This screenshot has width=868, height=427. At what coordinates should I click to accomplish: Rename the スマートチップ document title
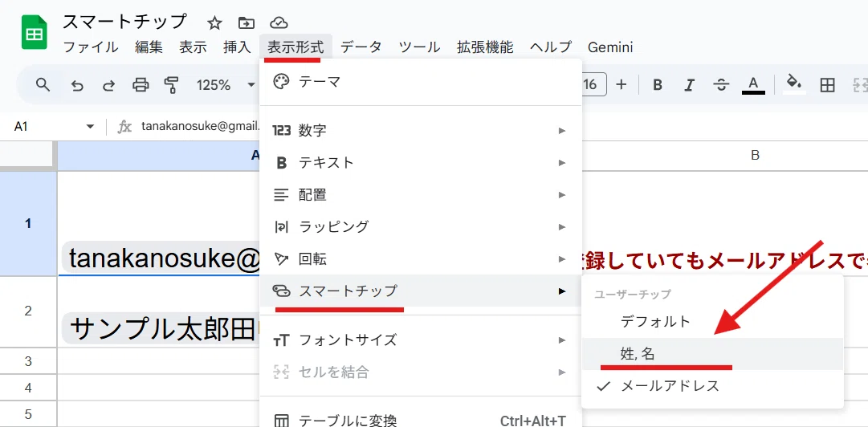124,22
